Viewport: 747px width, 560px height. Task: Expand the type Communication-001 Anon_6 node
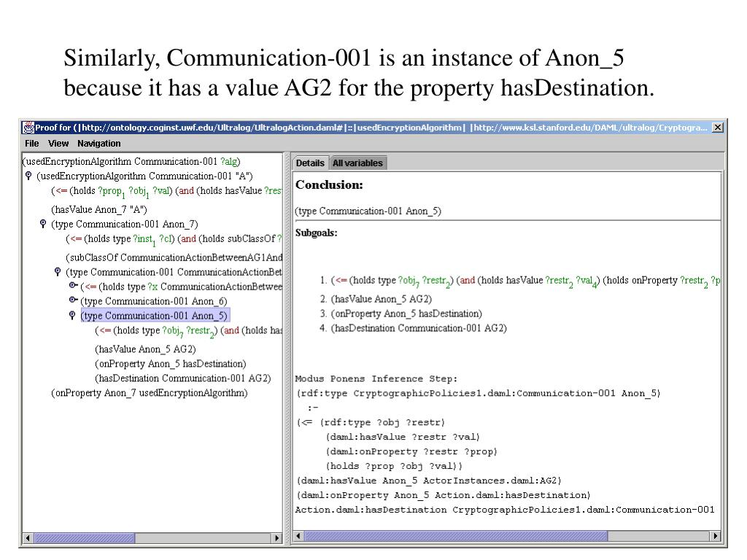coord(73,300)
